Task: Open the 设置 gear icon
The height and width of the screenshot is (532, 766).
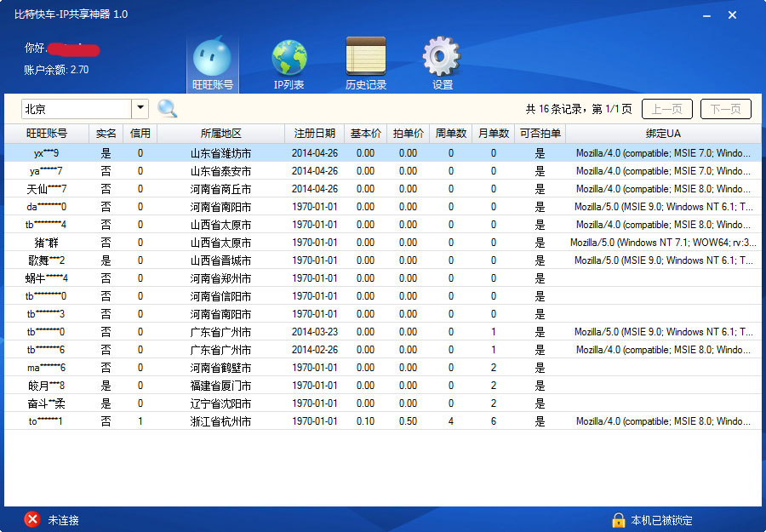Action: pyautogui.click(x=442, y=55)
